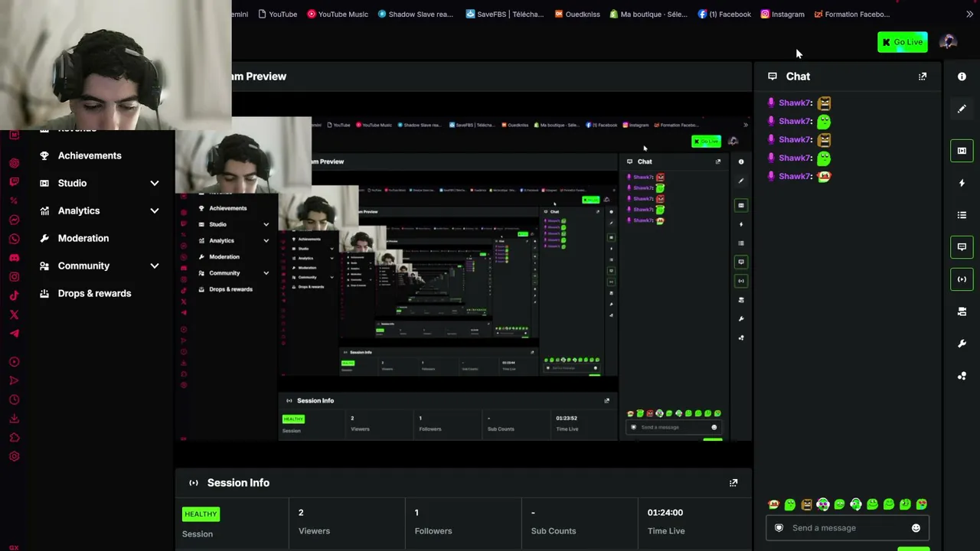Screen dimensions: 980x551
Task: Pop out the Session Info panel
Action: [x=733, y=483]
